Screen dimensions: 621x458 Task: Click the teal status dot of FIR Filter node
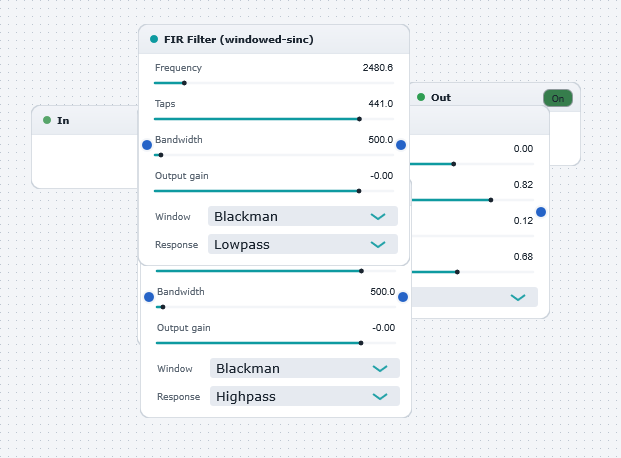[154, 39]
